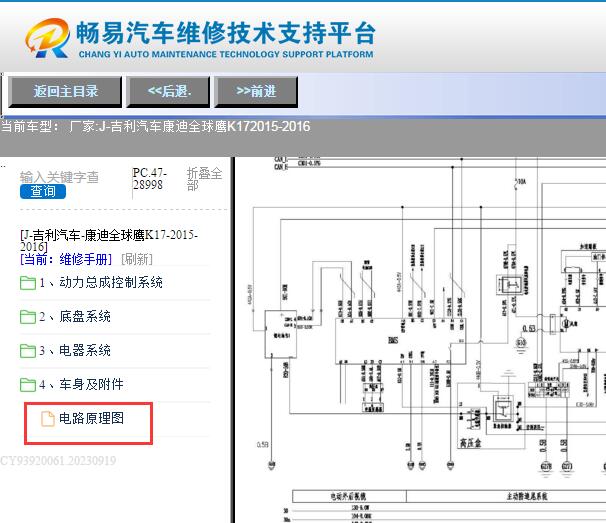
Task: Click the 主动防追尾系统 table header in diagram
Action: point(527,496)
